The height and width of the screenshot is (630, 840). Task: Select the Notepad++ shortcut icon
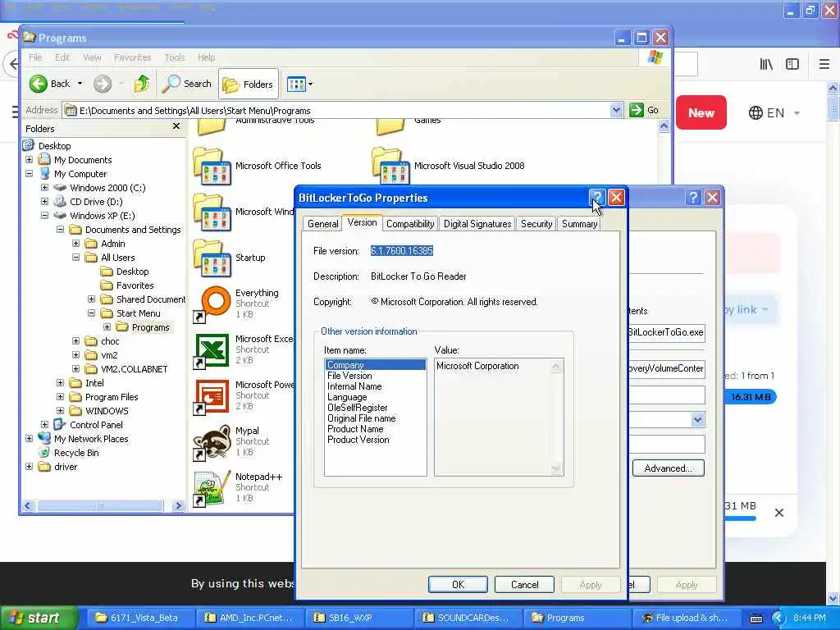tap(212, 489)
